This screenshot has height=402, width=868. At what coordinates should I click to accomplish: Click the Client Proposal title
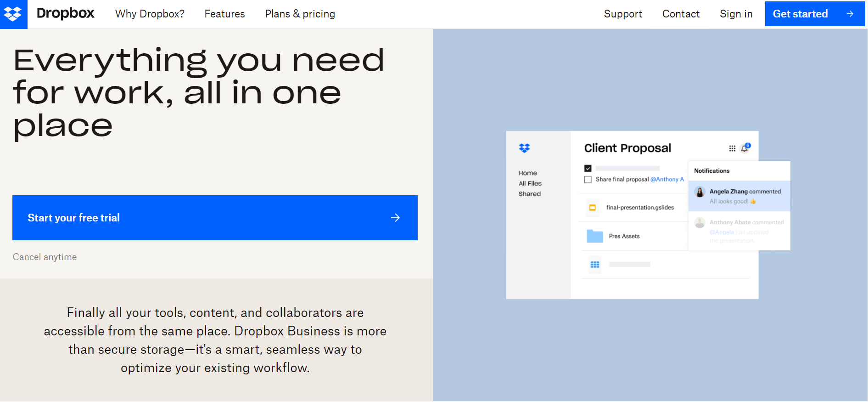pos(627,148)
